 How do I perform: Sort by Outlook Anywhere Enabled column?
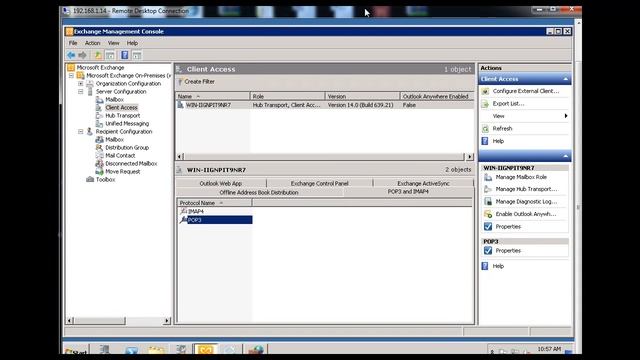tap(437, 96)
